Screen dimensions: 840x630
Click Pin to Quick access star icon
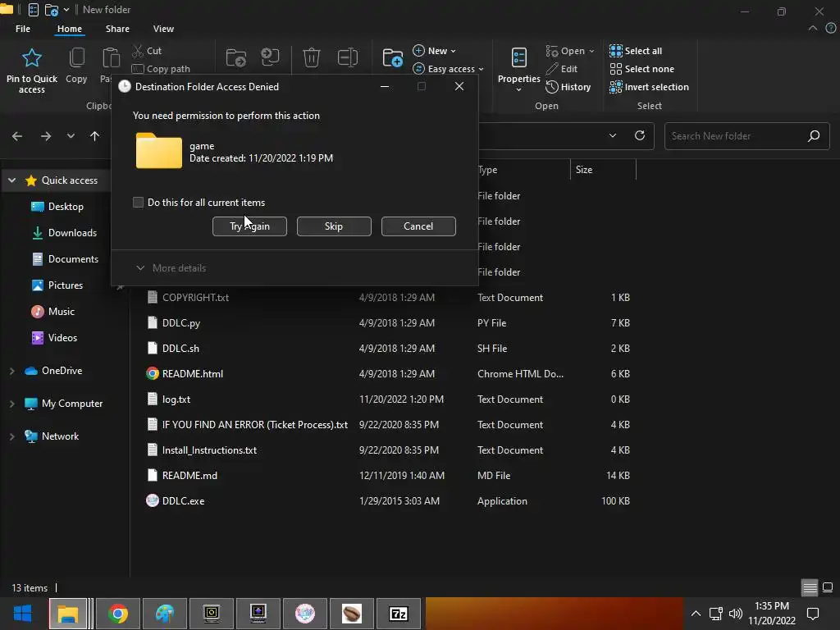click(32, 58)
